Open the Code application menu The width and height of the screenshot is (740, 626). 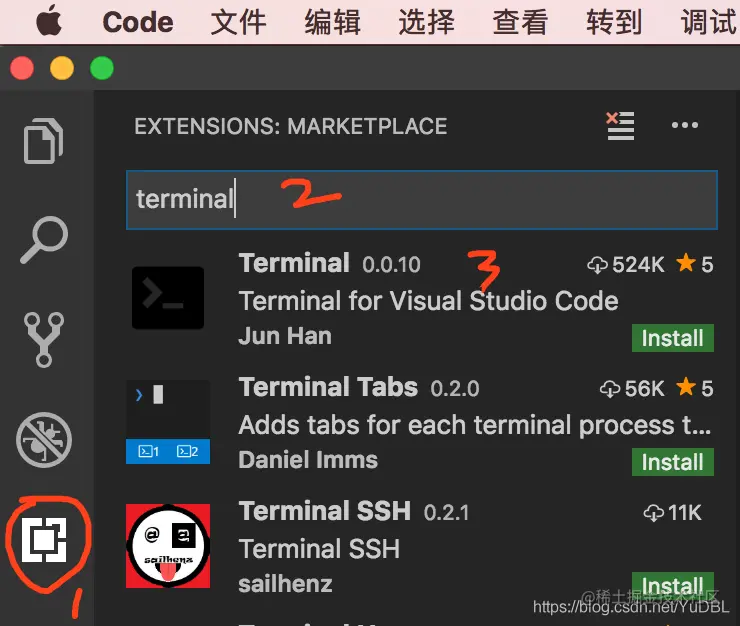click(x=138, y=22)
